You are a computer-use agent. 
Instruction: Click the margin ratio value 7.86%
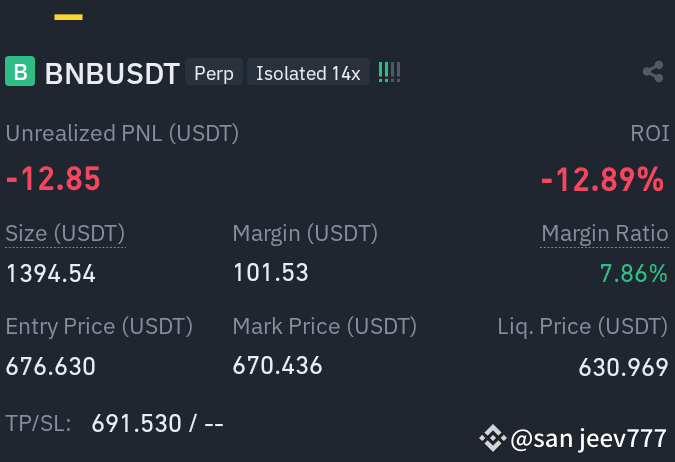pyautogui.click(x=634, y=273)
